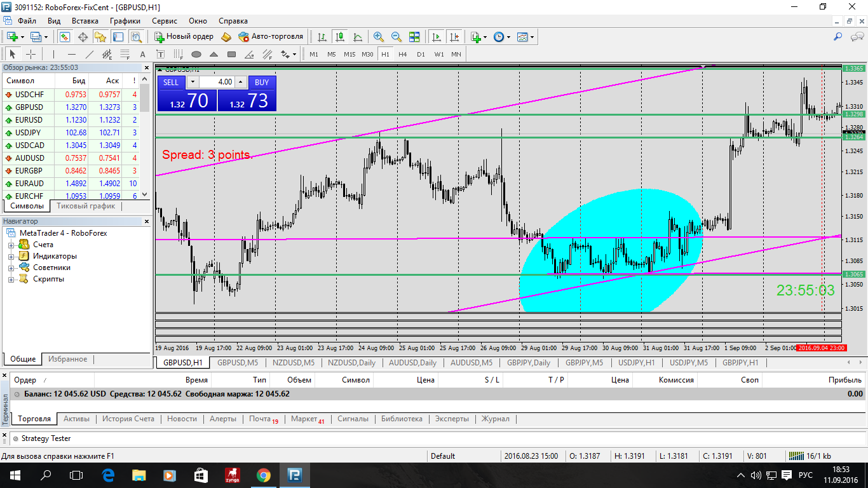Open the search magnifier in toolbar
The image size is (868, 488).
coord(838,37)
